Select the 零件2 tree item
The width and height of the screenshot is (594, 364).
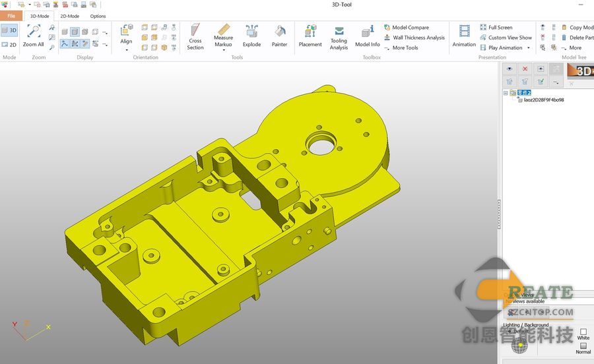(524, 93)
